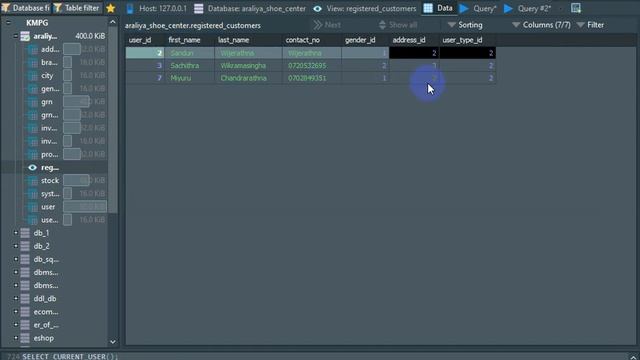Click the Show all button
This screenshot has width=640, height=360.
point(398,25)
